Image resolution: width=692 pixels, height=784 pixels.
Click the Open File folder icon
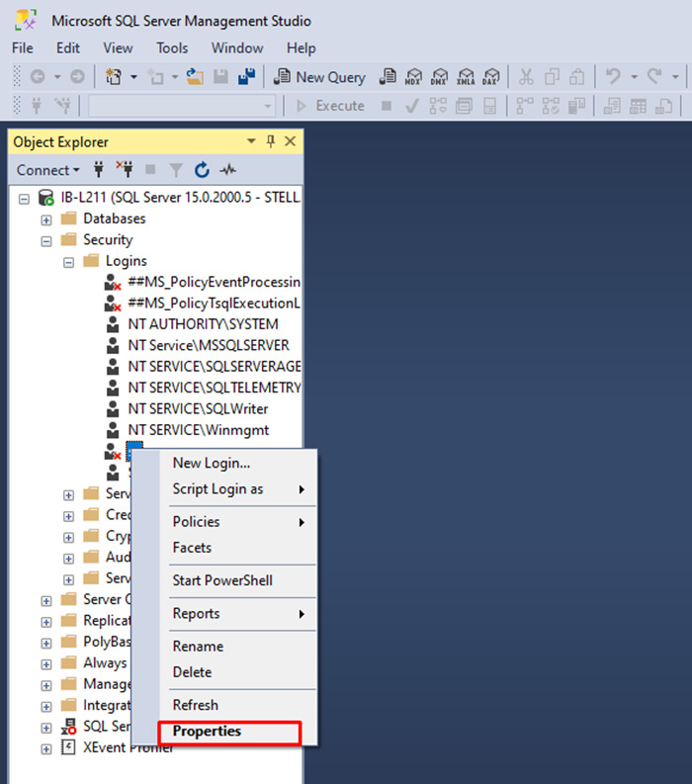(x=195, y=77)
